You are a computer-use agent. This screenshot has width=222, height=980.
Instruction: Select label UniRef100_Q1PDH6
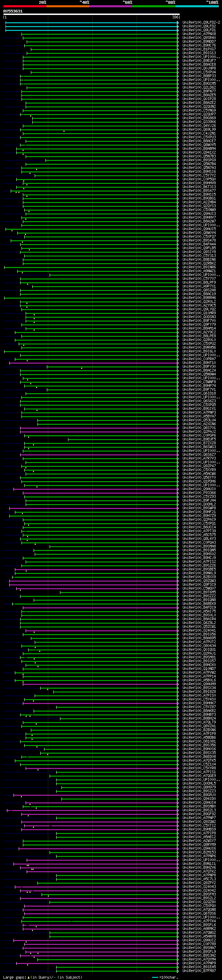(199, 481)
